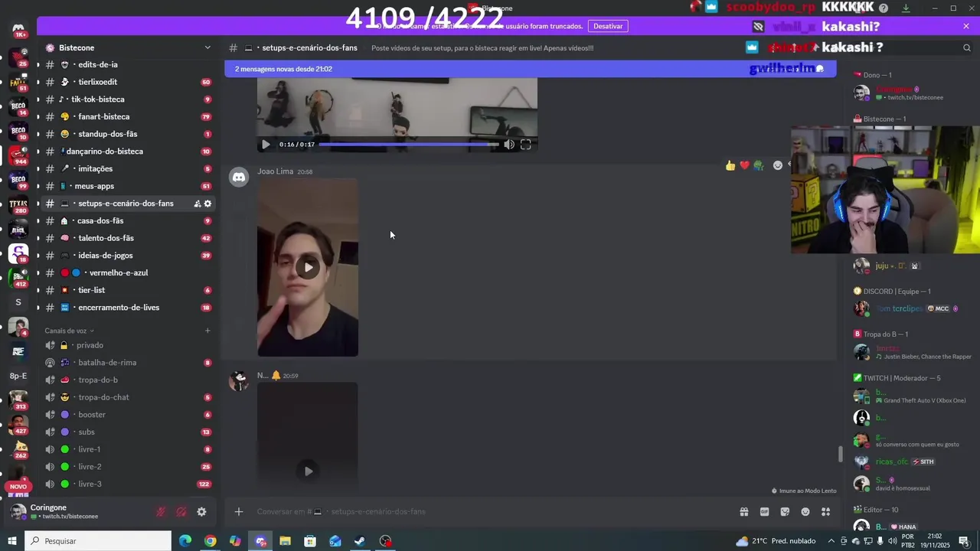
Task: Click the Pesquisar taskbar search box
Action: (x=98, y=541)
